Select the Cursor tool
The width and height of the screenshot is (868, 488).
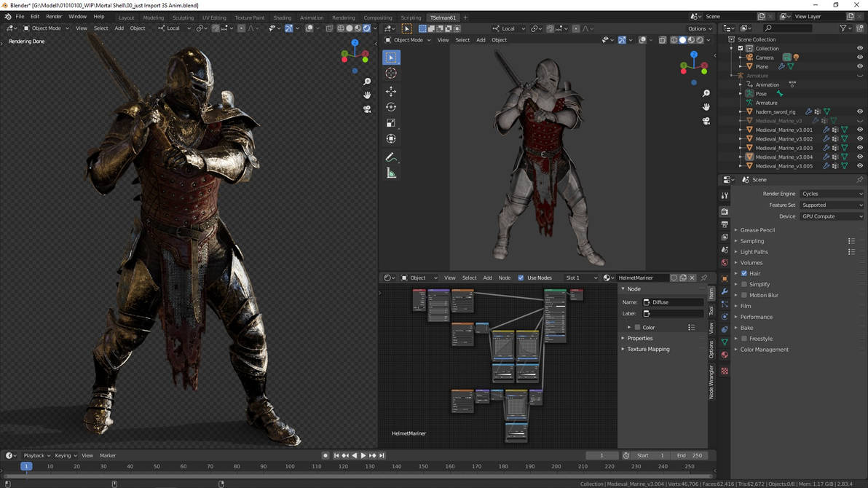click(391, 73)
